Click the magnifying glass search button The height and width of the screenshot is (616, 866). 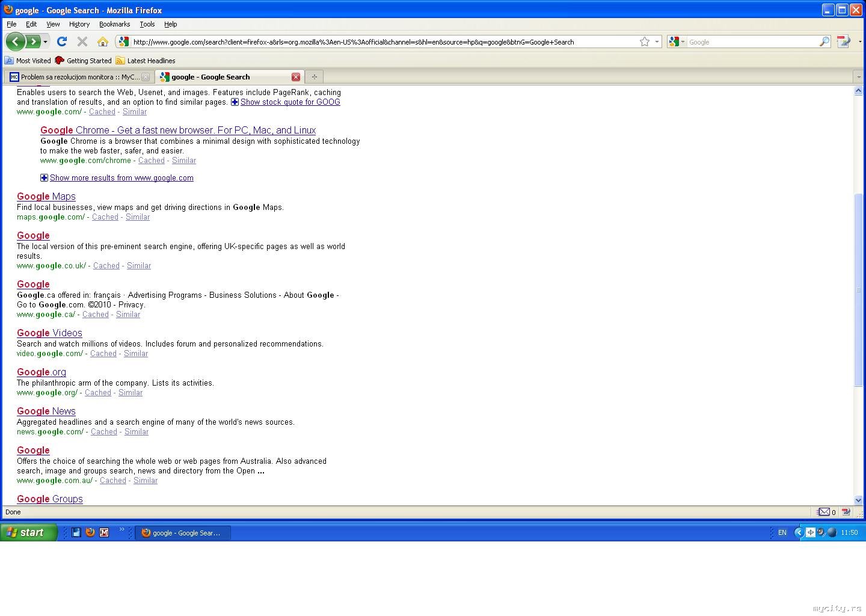(x=825, y=42)
